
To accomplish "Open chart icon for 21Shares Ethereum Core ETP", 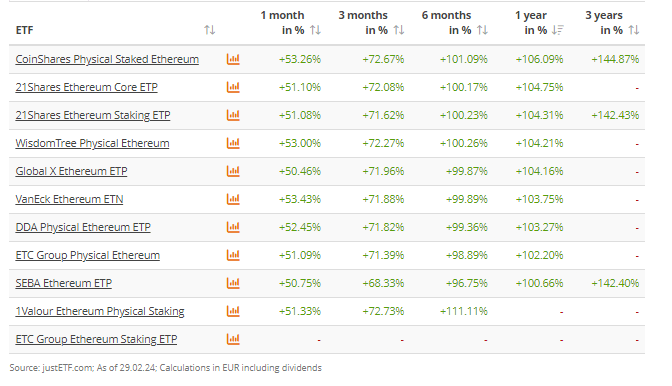I will tap(233, 87).
